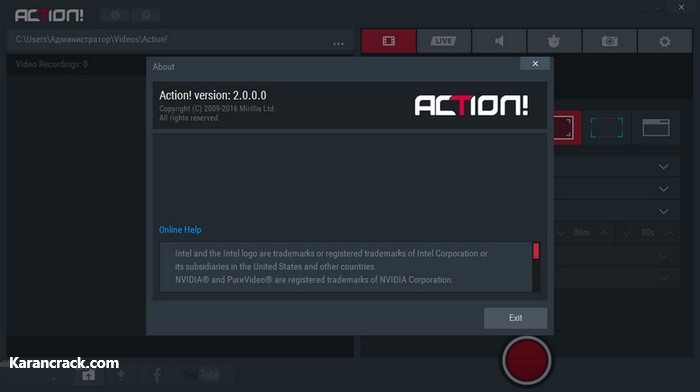Click the red scrollbar thumb in the trademark text box

click(536, 251)
